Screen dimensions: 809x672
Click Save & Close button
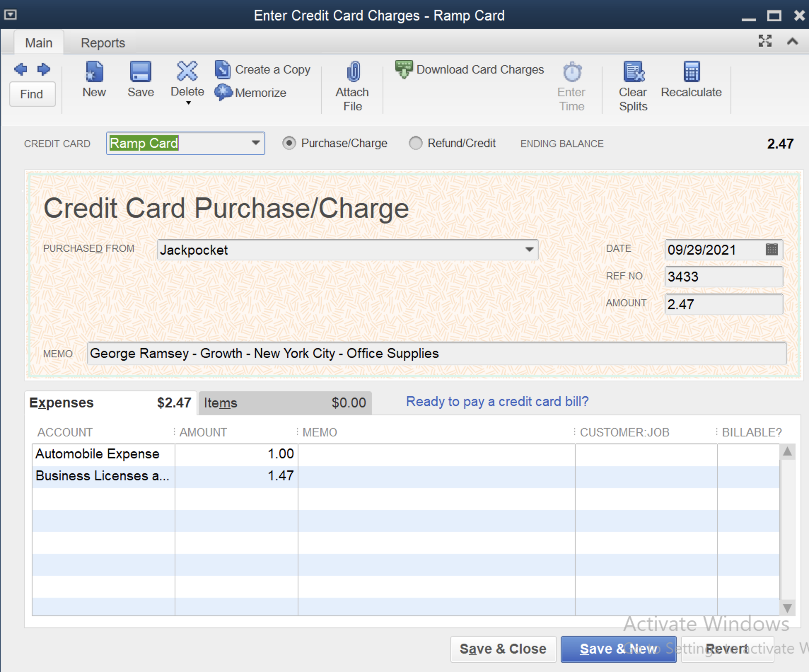(503, 649)
